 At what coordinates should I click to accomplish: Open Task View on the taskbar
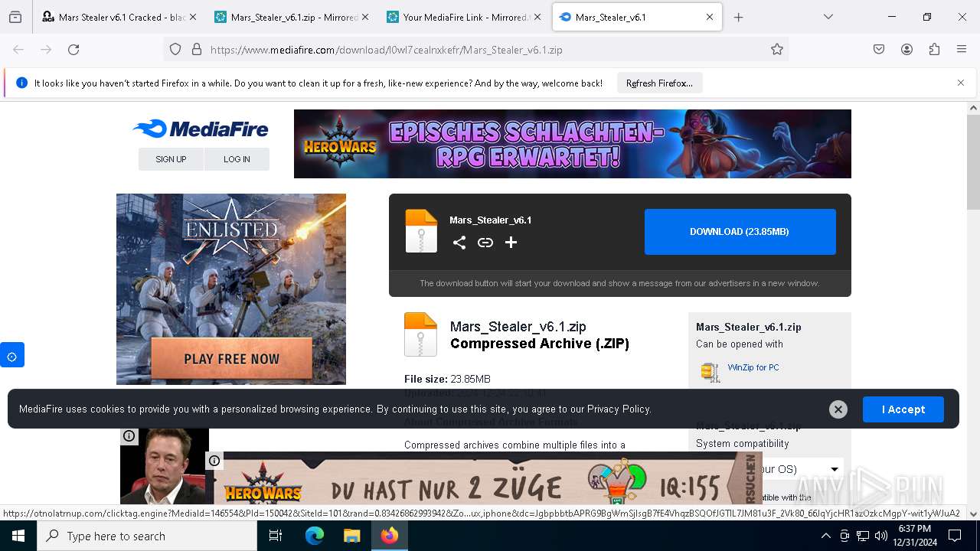click(276, 536)
